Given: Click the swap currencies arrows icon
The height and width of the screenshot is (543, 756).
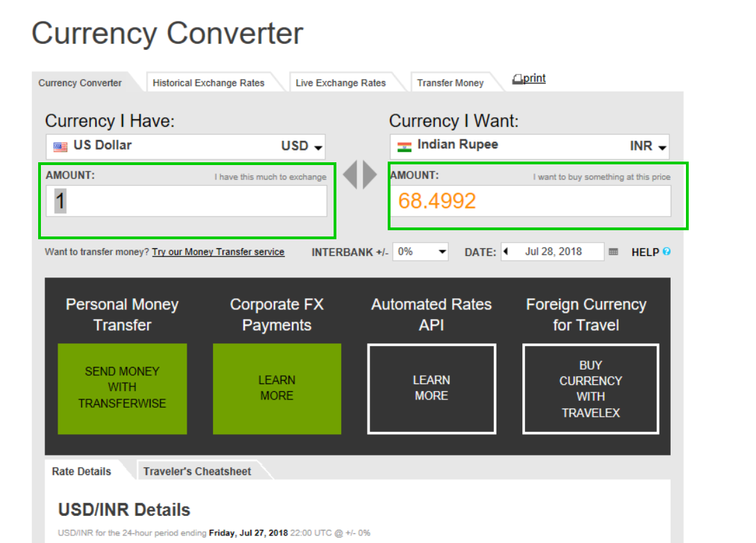Looking at the screenshot, I should [x=360, y=175].
